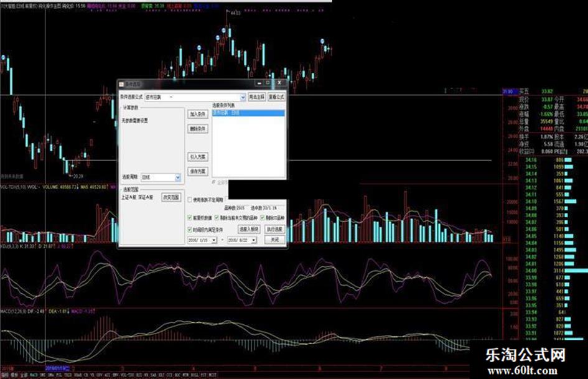Switch to the MACD indicator tab
588x379 pixels.
[34, 375]
